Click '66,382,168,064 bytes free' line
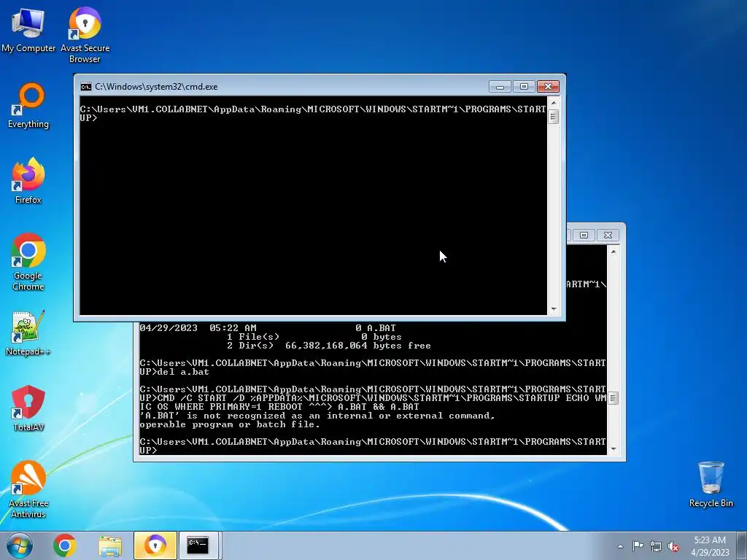The width and height of the screenshot is (747, 560). point(357,346)
